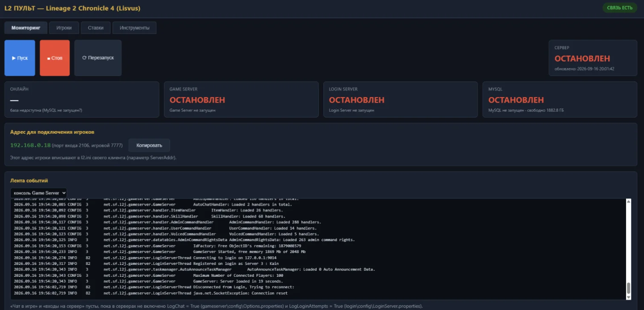Click the event log scrollbar thumb

point(628,288)
